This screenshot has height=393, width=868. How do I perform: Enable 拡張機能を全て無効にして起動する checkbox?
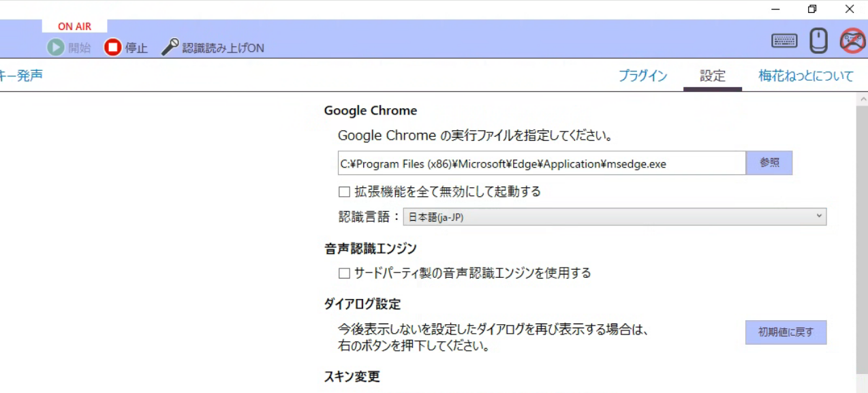click(x=345, y=192)
